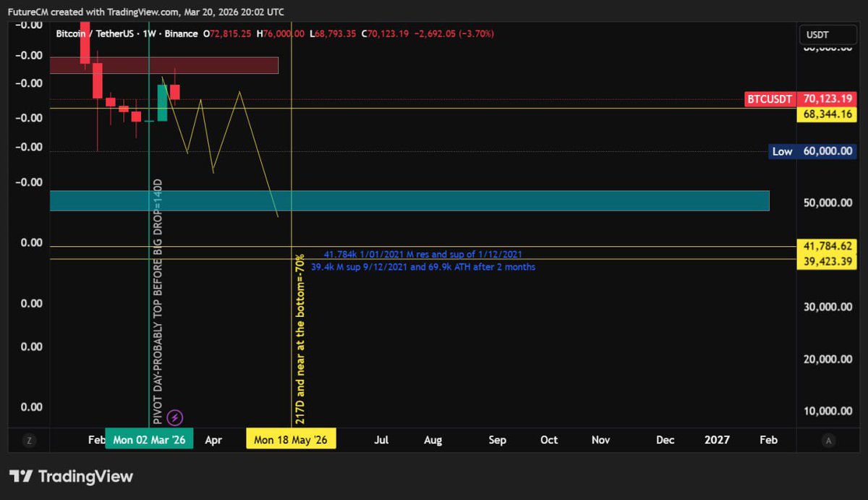Click the low value L68,793.35

(333, 34)
